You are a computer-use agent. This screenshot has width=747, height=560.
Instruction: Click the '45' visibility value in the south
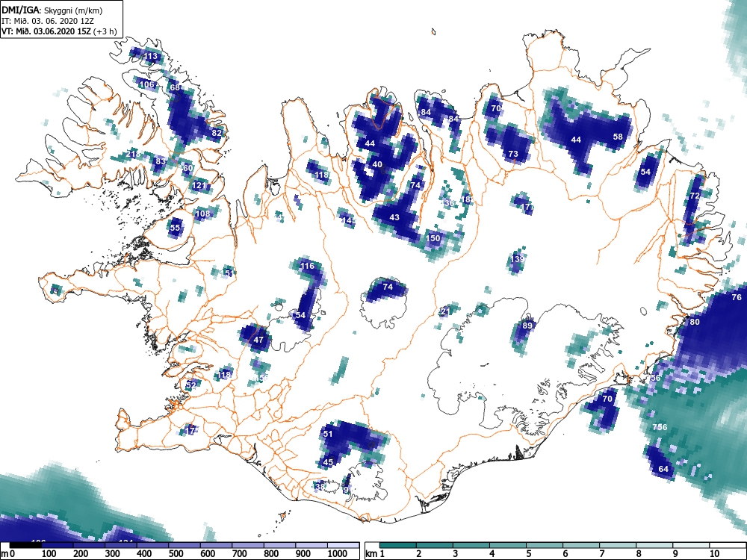(x=328, y=462)
